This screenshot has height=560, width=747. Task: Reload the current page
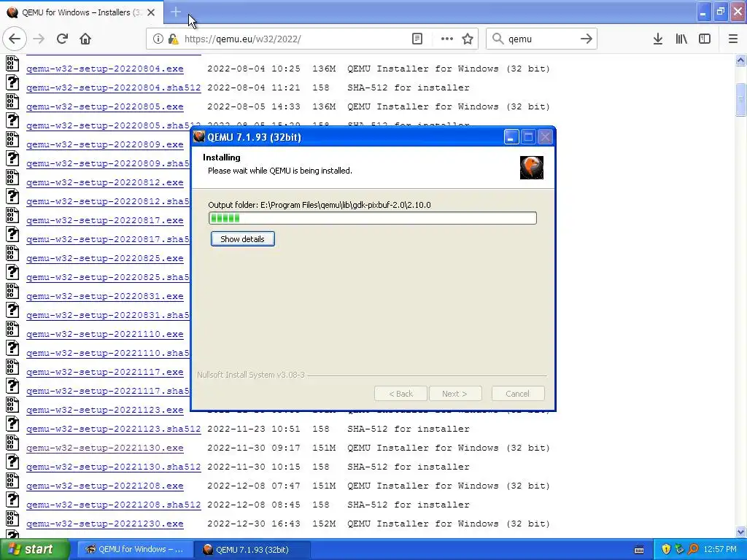[62, 39]
